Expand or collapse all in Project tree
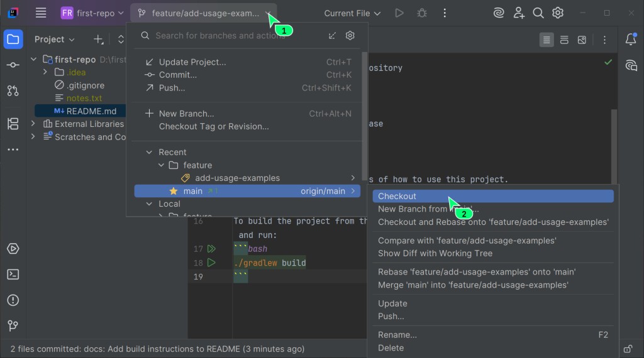This screenshot has height=358, width=644. click(x=121, y=40)
